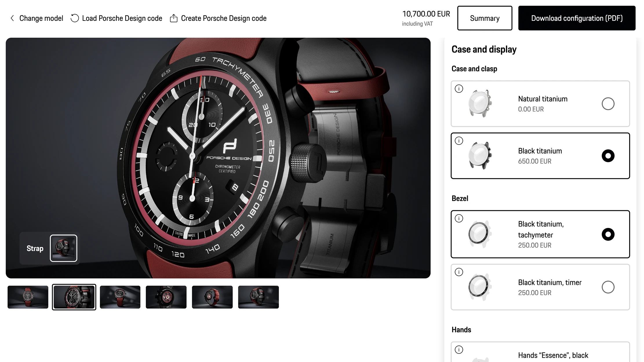Image resolution: width=644 pixels, height=362 pixels.
Task: Show info for Black titanium timer bezel
Action: (459, 272)
